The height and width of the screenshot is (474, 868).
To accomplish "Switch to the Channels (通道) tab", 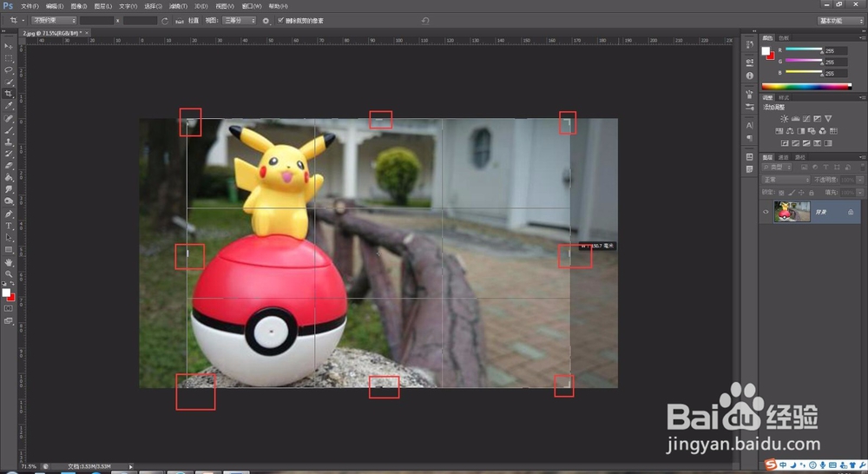I will tap(784, 157).
